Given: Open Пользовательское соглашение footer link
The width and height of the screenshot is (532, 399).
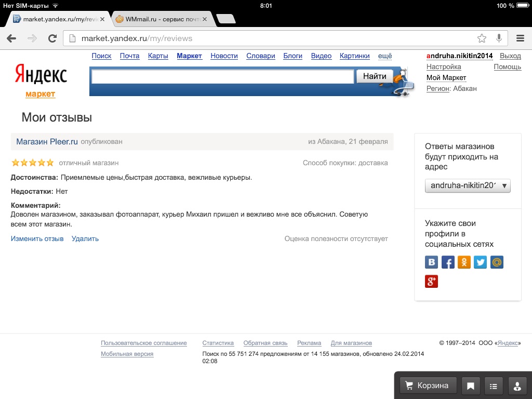Looking at the screenshot, I should tap(144, 343).
